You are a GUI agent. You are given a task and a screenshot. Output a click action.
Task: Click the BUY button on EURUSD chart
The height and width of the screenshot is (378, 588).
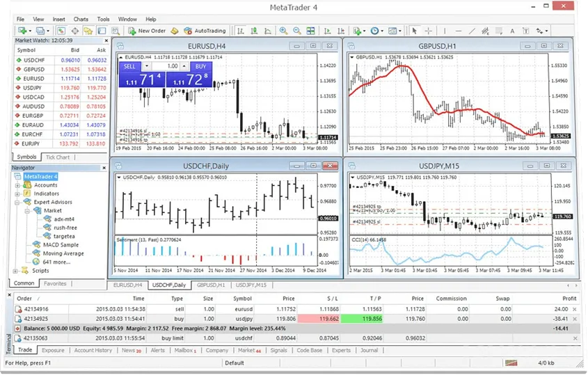[200, 66]
